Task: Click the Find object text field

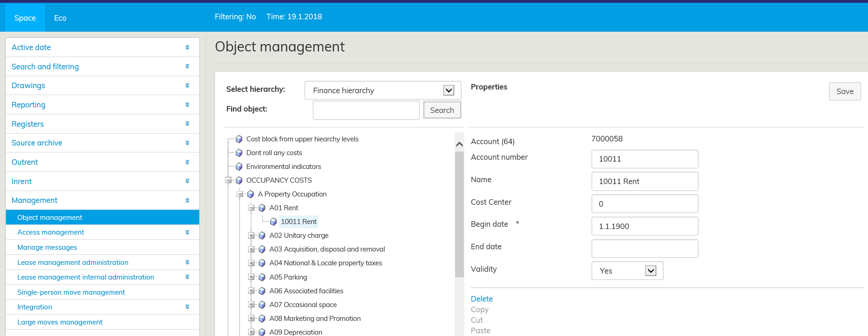Action: point(366,110)
